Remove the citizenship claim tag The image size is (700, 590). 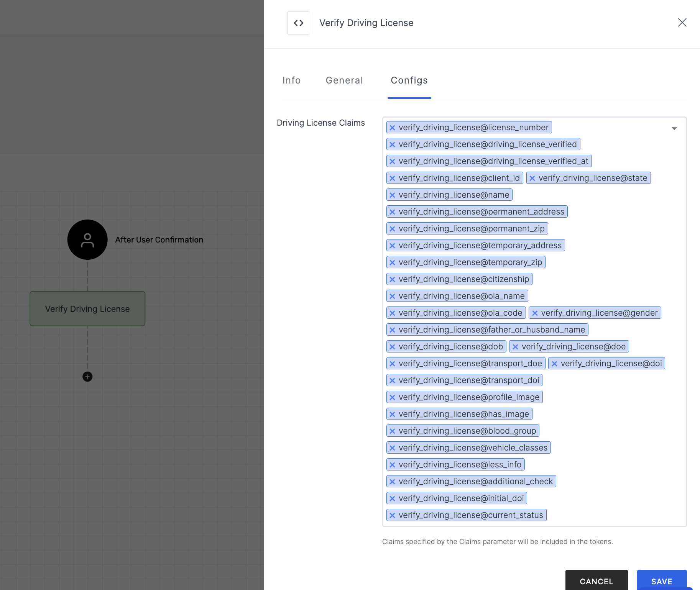coord(392,279)
